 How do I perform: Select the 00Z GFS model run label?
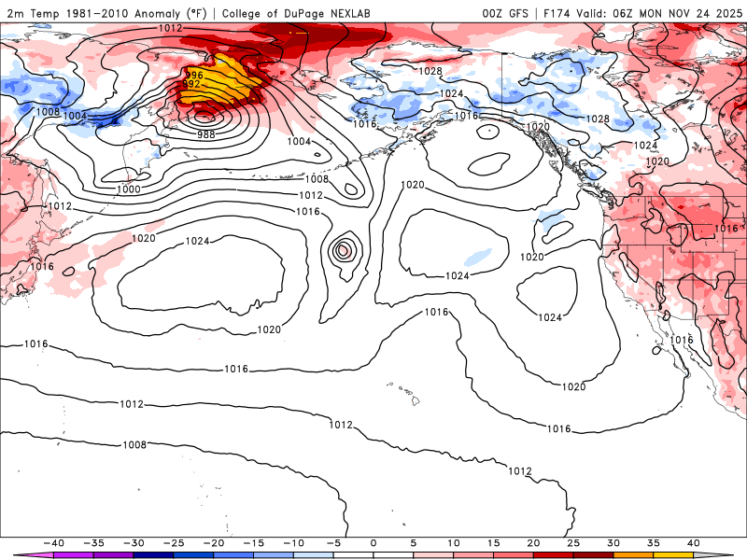(505, 13)
